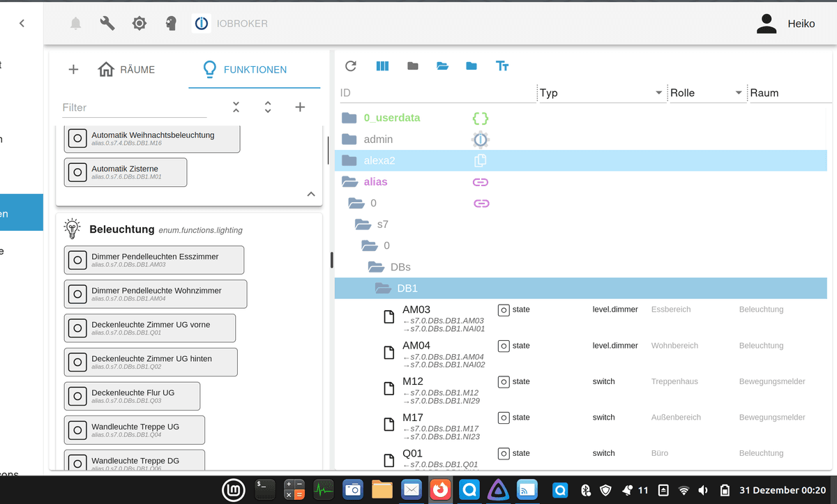Select Dimmer Pendelleuchten Esszimmer entry
837x504 pixels.
(154, 260)
